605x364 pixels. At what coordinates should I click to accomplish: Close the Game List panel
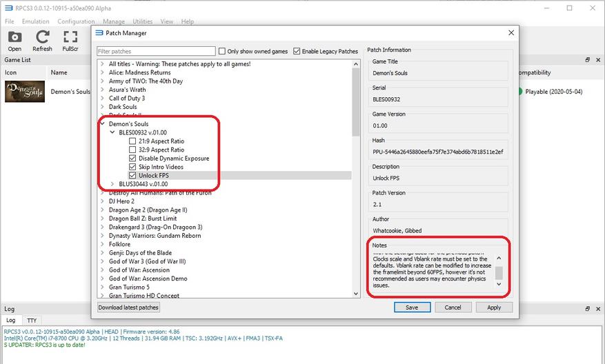[598, 60]
